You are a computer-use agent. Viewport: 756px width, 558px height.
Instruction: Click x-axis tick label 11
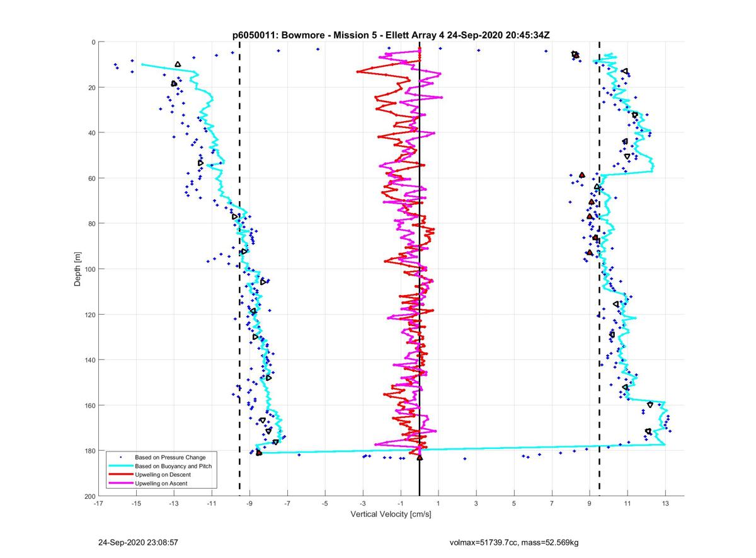[x=627, y=504]
